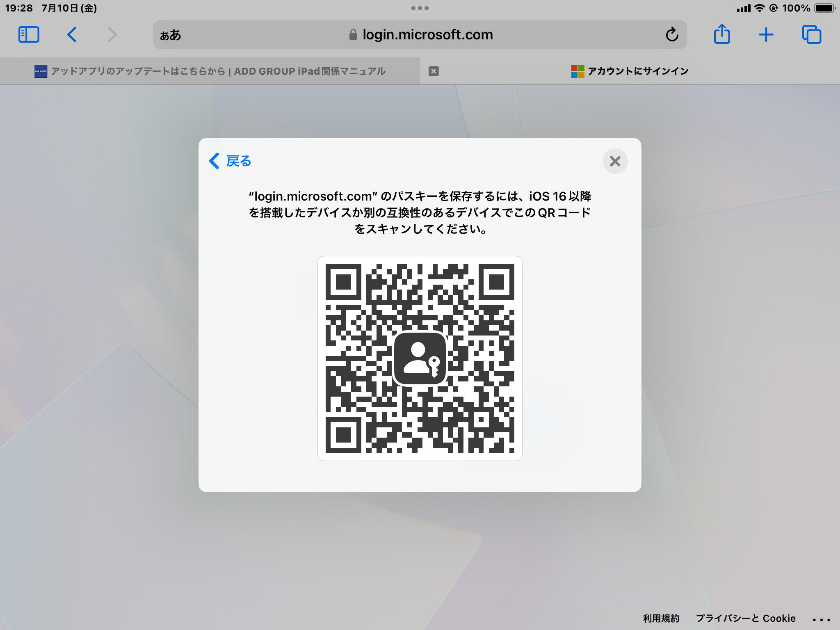Go back to previous page
Image resolution: width=840 pixels, height=630 pixels.
click(x=72, y=35)
